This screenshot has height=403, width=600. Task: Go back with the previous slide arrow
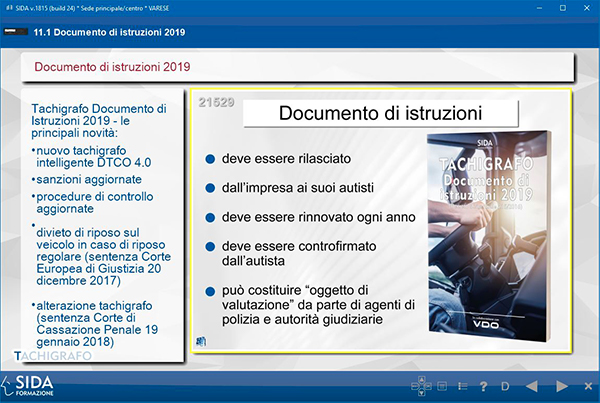click(534, 386)
